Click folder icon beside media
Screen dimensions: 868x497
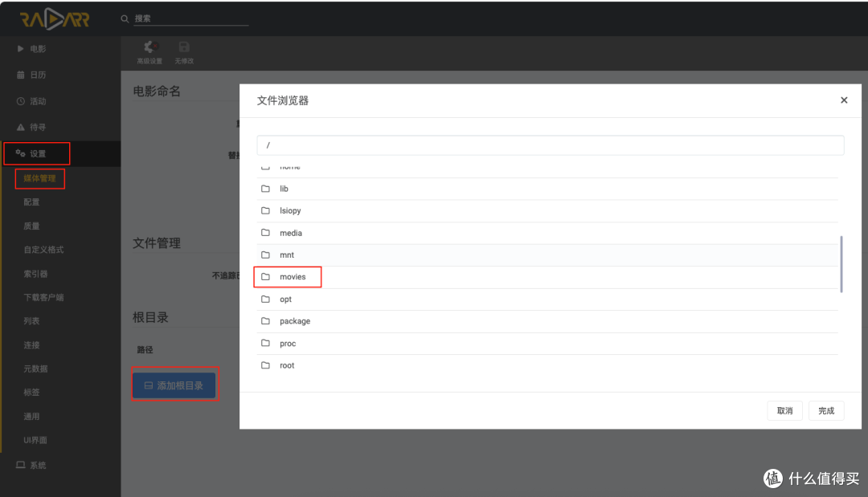coord(266,233)
